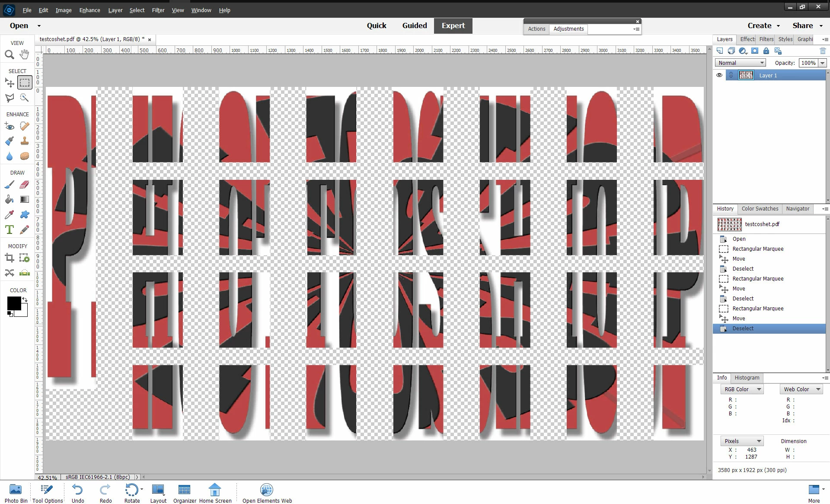Click the Paint Bucket tool
This screenshot has width=830, height=504.
[x=10, y=199]
